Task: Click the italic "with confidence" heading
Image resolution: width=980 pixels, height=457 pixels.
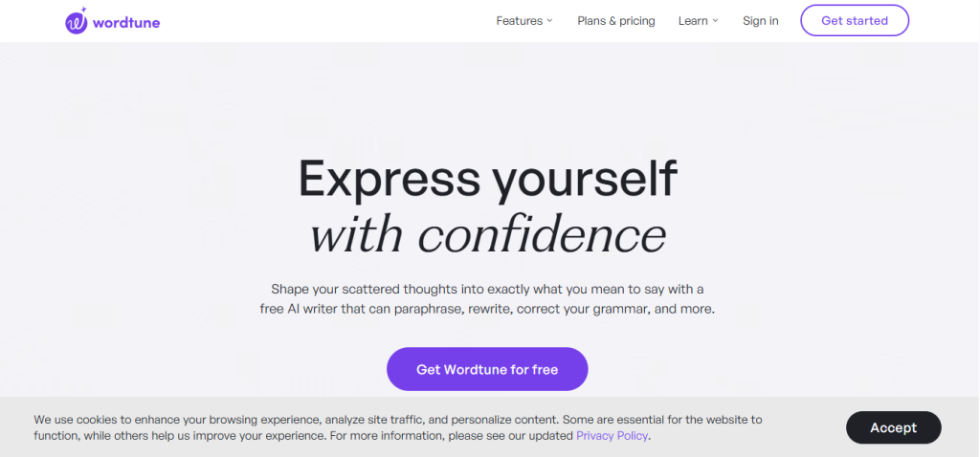Action: pos(488,234)
